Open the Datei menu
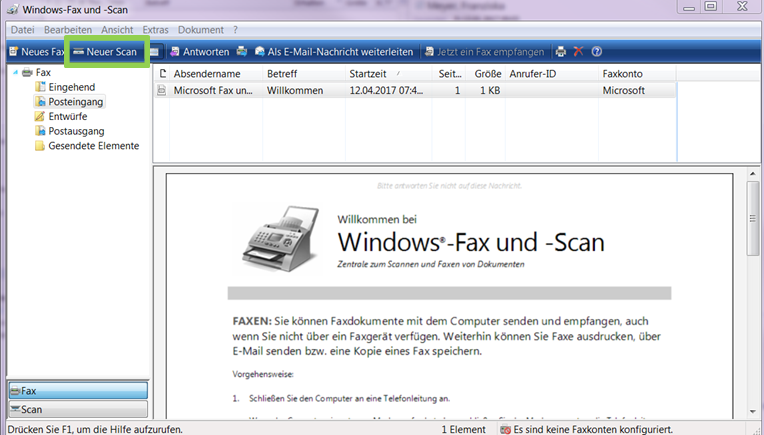Image resolution: width=764 pixels, height=435 pixels. tap(22, 30)
